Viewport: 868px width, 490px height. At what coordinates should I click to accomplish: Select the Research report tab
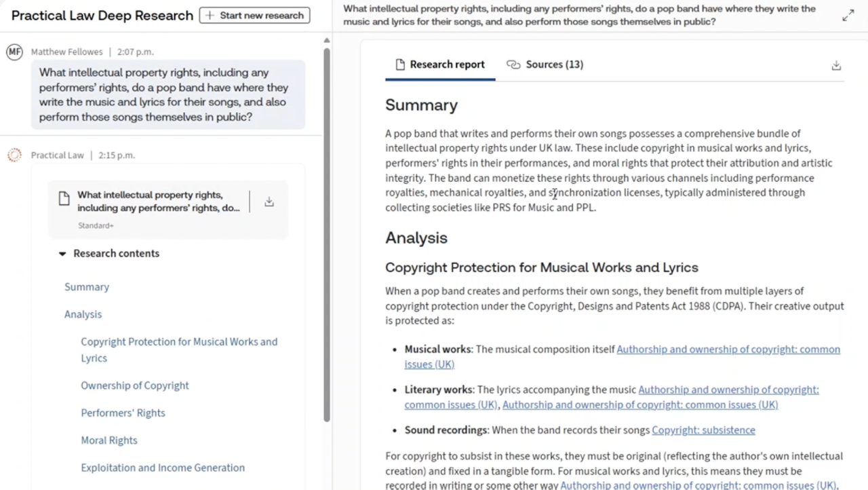(x=439, y=64)
